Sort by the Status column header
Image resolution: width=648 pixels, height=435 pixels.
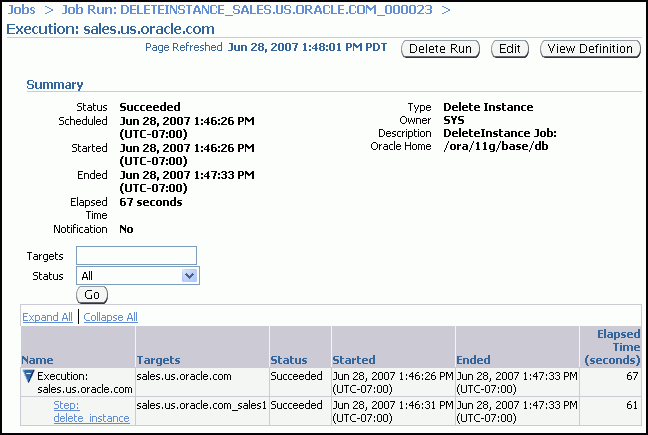pyautogui.click(x=289, y=360)
